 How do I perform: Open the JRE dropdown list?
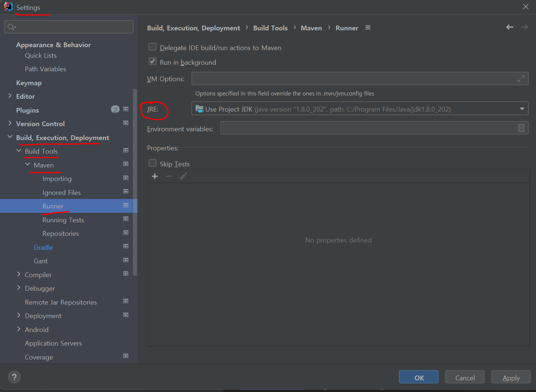click(x=522, y=109)
